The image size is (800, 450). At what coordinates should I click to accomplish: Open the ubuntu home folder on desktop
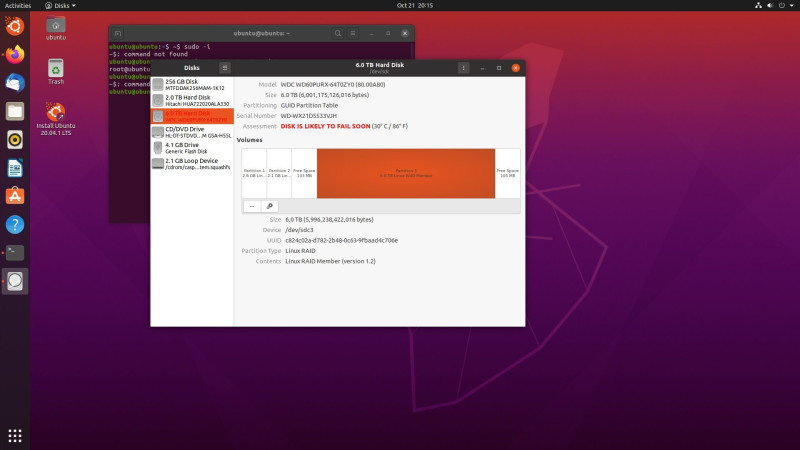click(56, 28)
